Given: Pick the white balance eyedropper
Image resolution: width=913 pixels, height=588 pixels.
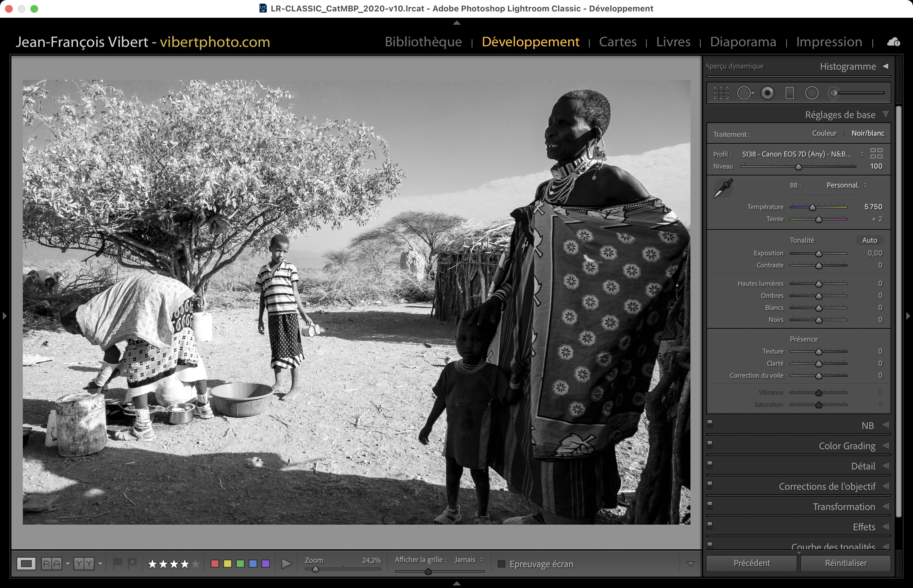Looking at the screenshot, I should tap(723, 188).
